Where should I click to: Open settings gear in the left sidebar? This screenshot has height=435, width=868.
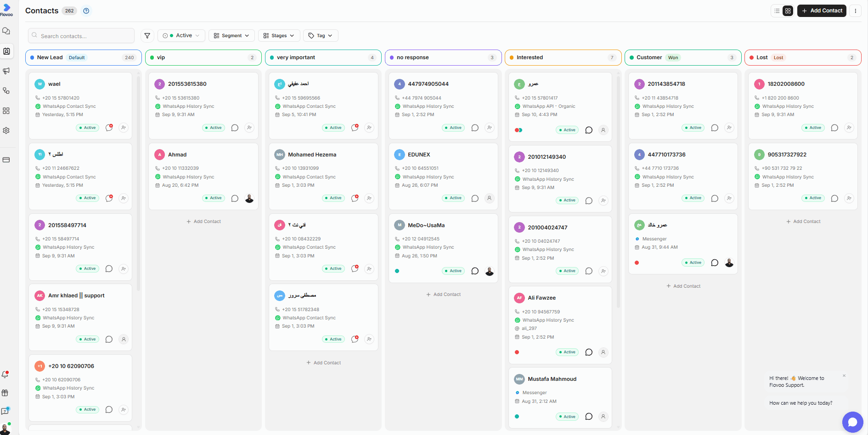6,130
